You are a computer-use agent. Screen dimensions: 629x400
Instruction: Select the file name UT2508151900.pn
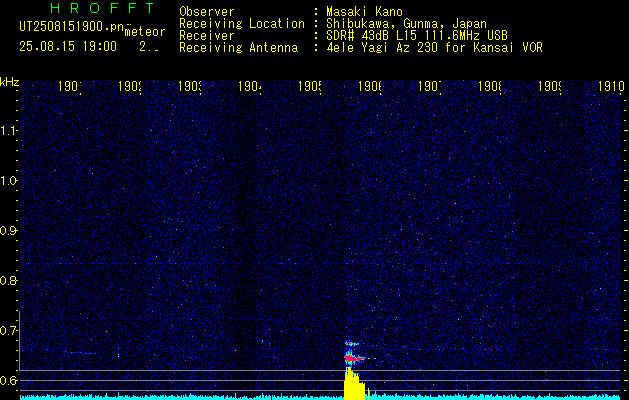[71, 27]
